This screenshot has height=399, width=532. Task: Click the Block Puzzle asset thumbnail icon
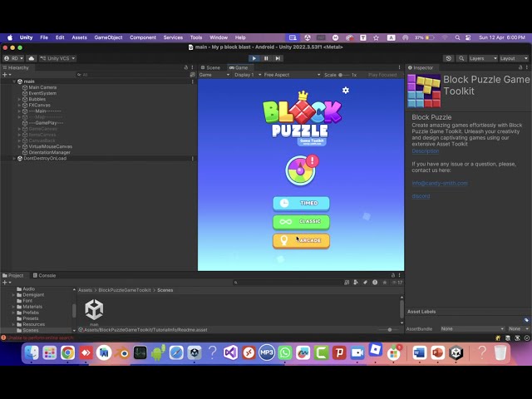(x=424, y=91)
